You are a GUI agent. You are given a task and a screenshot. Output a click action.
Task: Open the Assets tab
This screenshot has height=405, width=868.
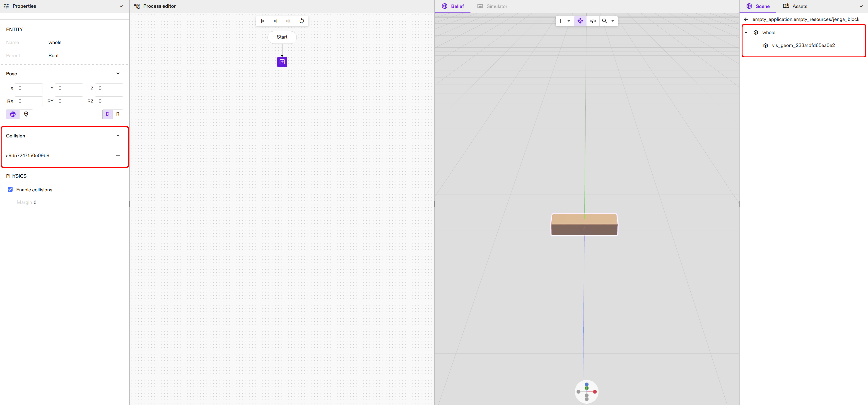(800, 6)
